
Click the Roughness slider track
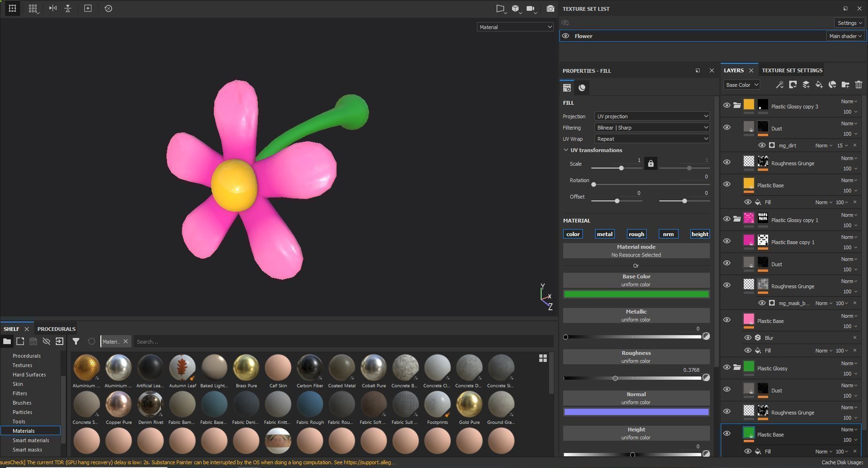pyautogui.click(x=633, y=378)
